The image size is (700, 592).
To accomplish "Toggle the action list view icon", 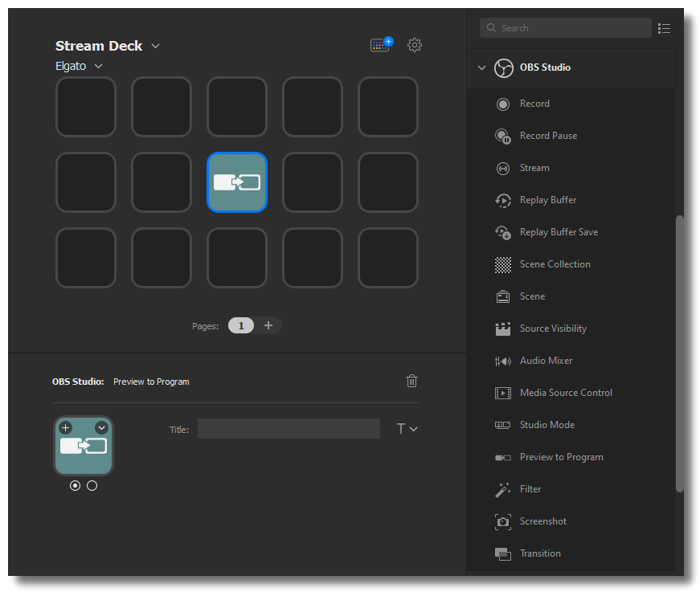I will [x=665, y=29].
